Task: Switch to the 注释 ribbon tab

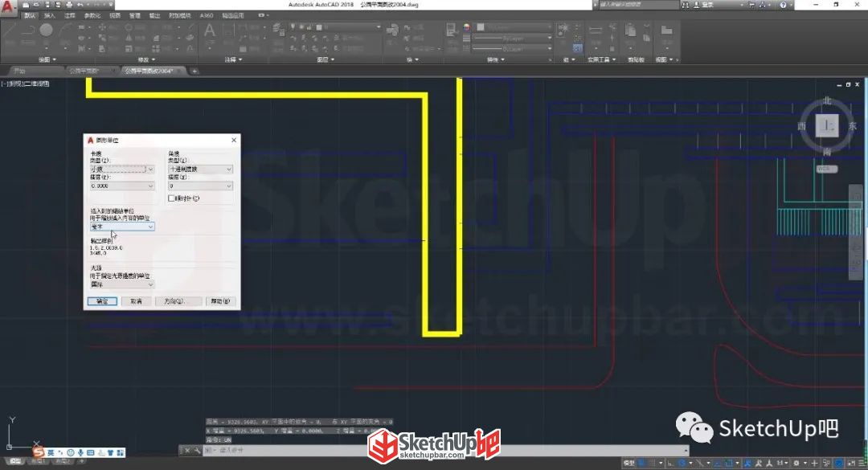Action: pyautogui.click(x=69, y=15)
